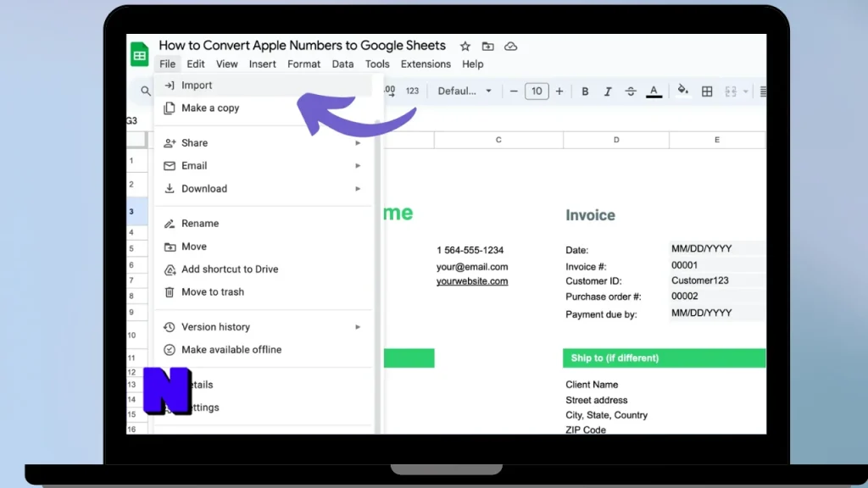868x488 pixels.
Task: Click the merge cells icon
Action: 731,91
